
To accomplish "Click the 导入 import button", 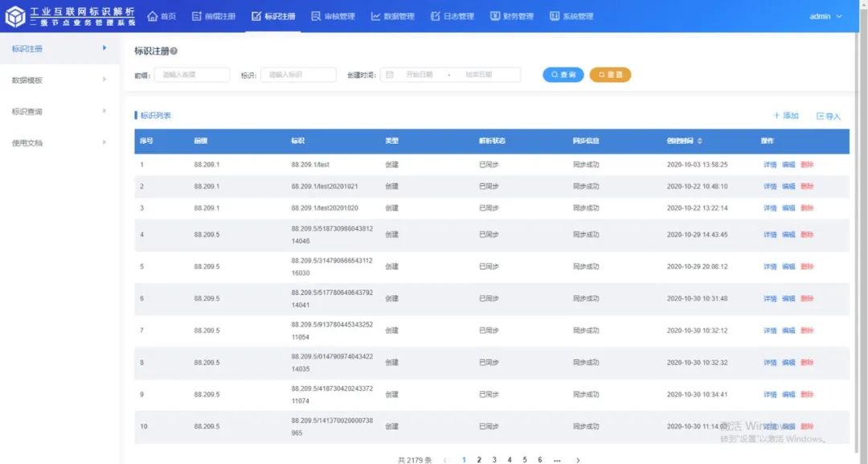I will (x=828, y=116).
